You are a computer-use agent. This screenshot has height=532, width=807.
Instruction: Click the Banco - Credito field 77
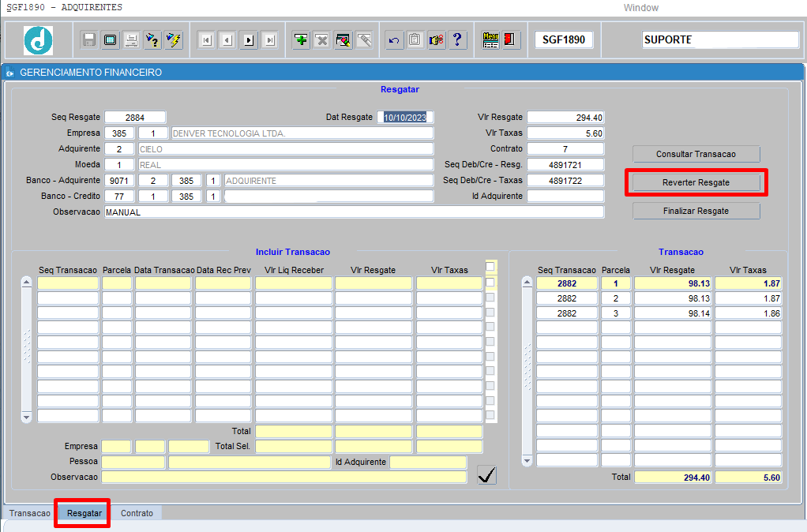pos(119,197)
